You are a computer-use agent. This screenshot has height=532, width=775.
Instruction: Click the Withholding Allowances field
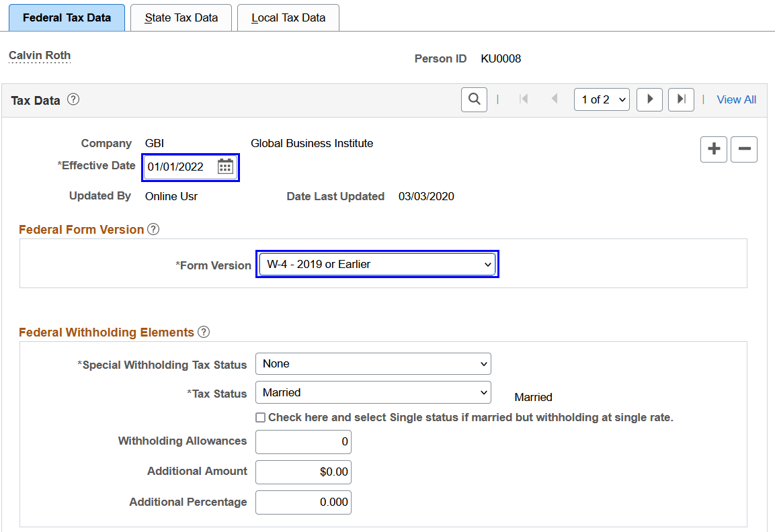[303, 441]
